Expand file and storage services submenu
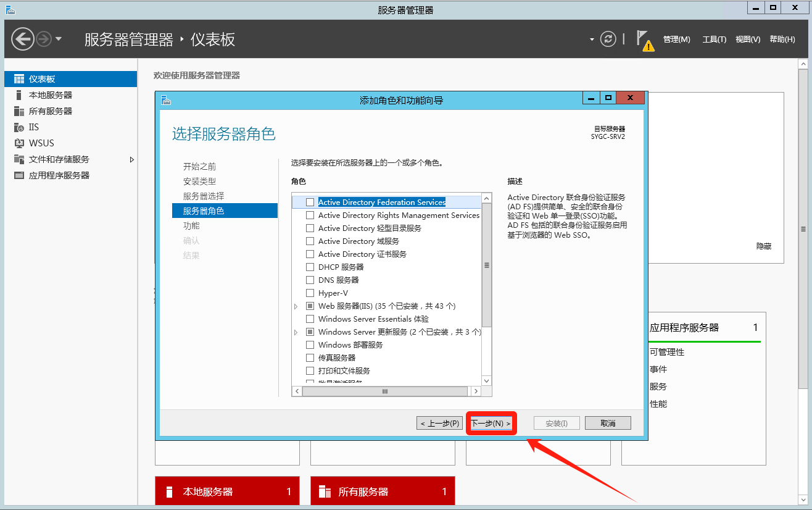Image resolution: width=812 pixels, height=510 pixels. (x=131, y=159)
